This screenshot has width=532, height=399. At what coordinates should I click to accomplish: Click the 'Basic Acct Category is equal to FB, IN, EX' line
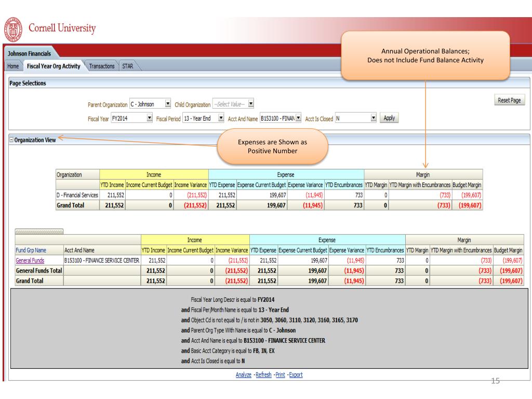click(228, 351)
